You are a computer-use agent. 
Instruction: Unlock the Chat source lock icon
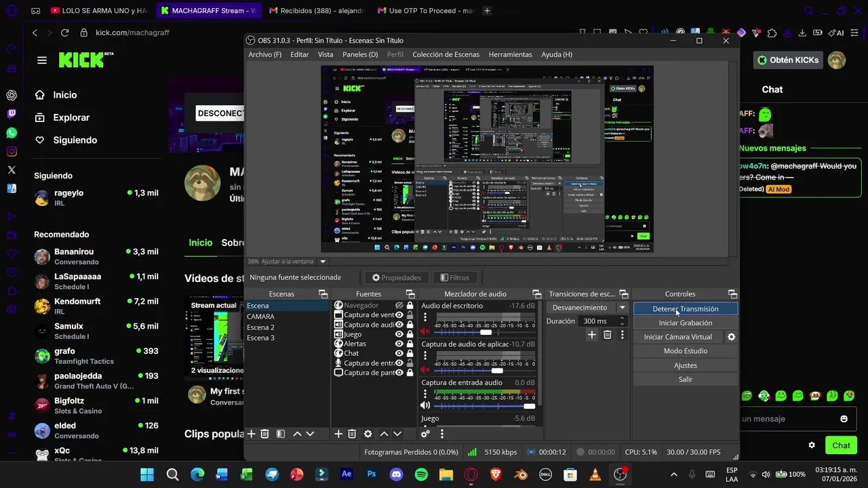pyautogui.click(x=410, y=353)
